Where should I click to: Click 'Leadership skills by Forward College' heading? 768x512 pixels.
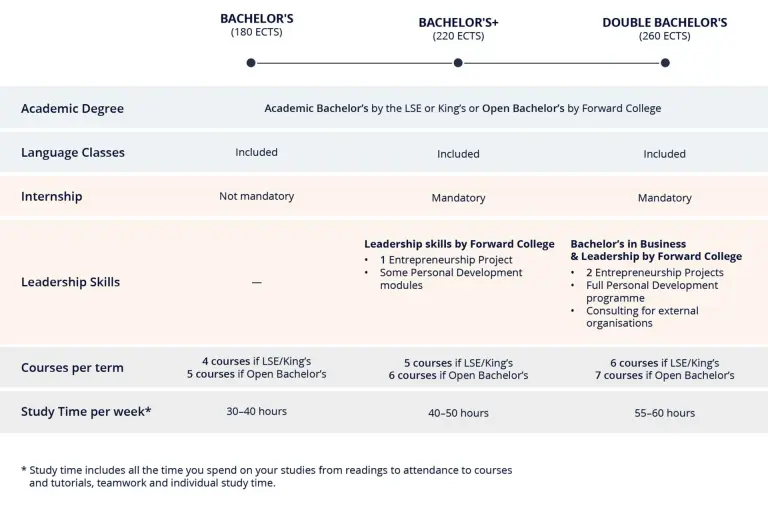459,244
